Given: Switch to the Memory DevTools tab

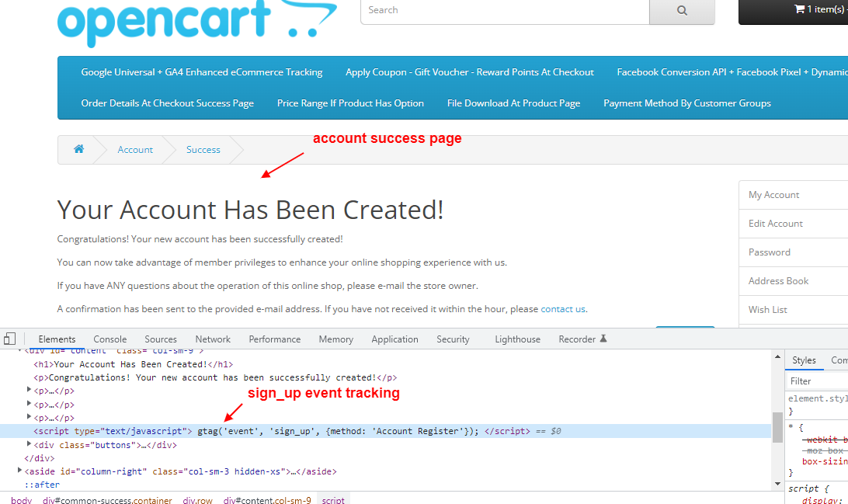Looking at the screenshot, I should click(335, 339).
